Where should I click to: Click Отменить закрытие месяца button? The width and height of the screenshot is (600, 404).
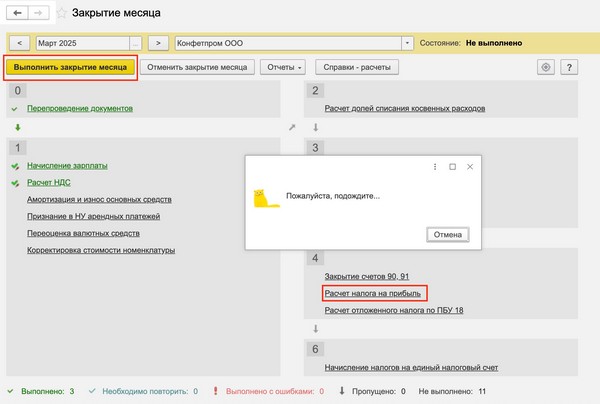click(196, 67)
